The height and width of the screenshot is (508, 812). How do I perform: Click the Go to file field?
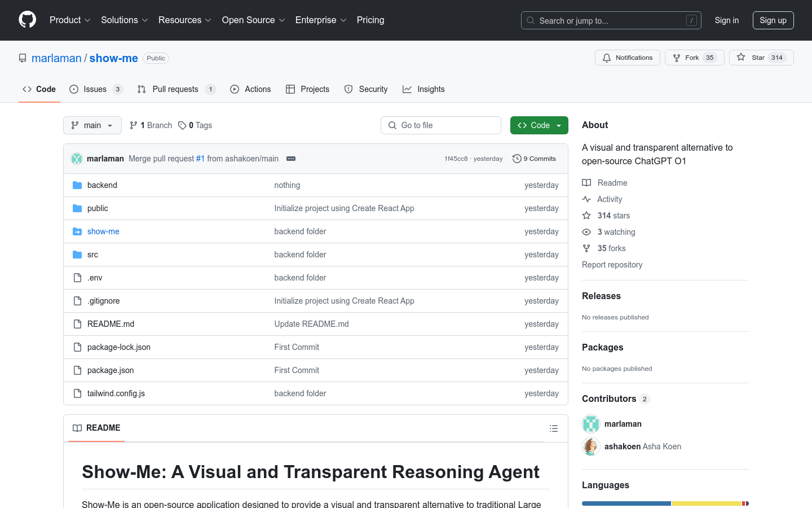coord(441,125)
